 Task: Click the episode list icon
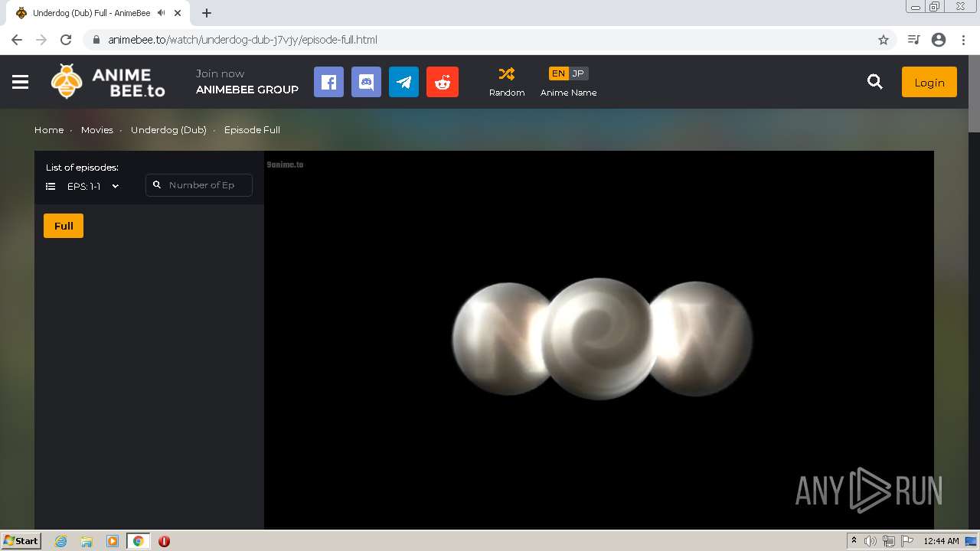[x=51, y=186]
